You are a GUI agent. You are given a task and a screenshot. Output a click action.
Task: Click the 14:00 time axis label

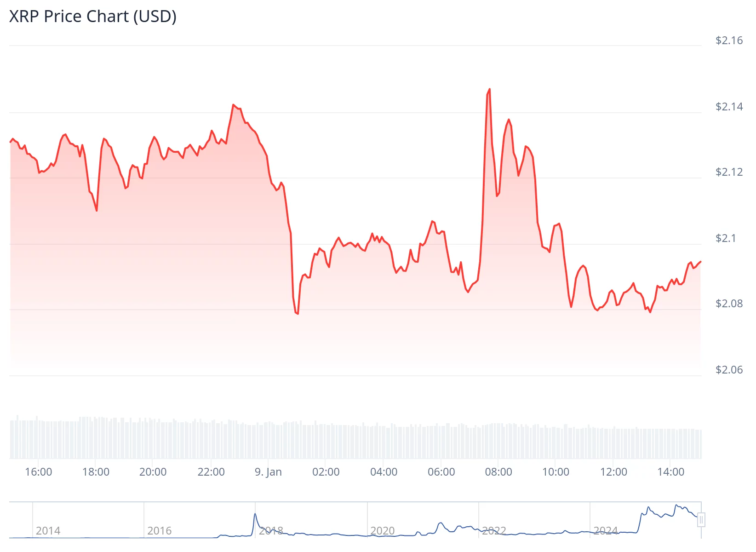(x=671, y=472)
